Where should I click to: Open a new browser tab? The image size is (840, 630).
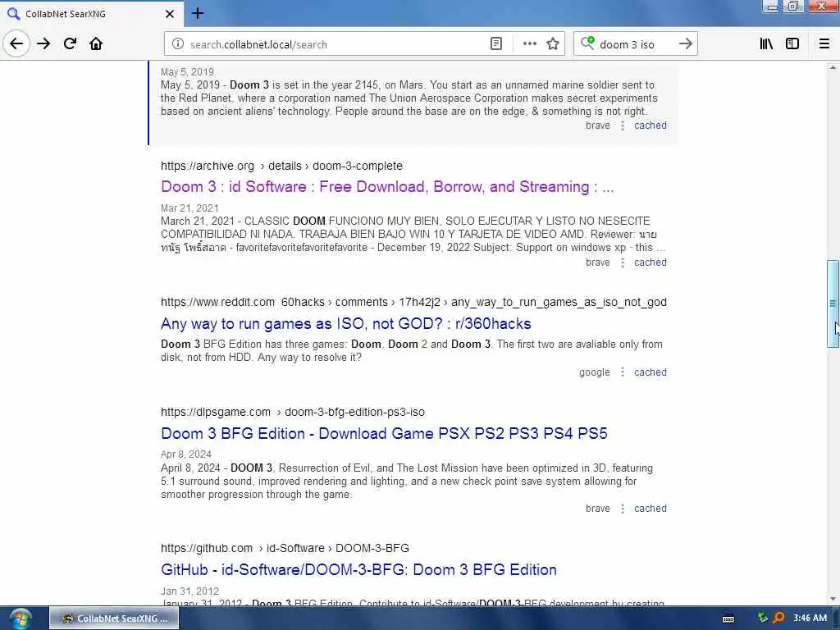pyautogui.click(x=198, y=13)
